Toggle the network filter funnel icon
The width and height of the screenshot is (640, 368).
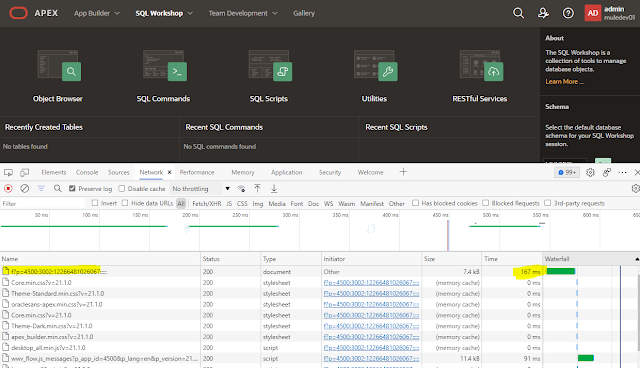point(41,188)
